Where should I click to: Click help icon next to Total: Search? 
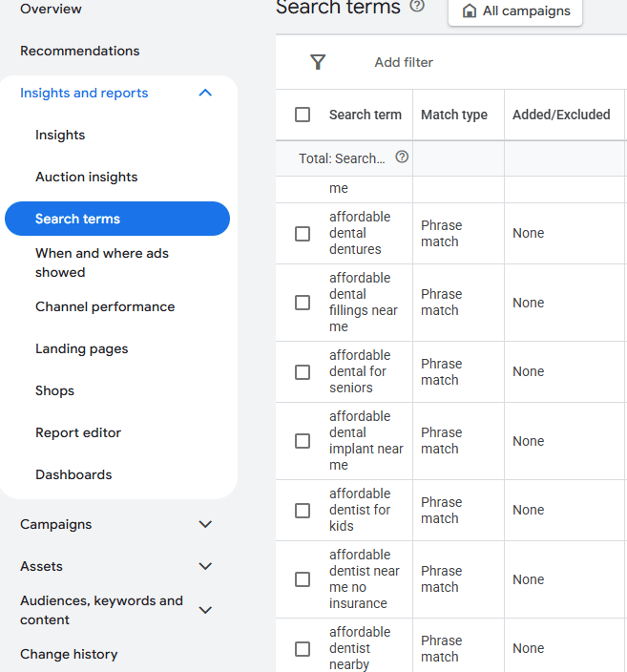pos(402,157)
